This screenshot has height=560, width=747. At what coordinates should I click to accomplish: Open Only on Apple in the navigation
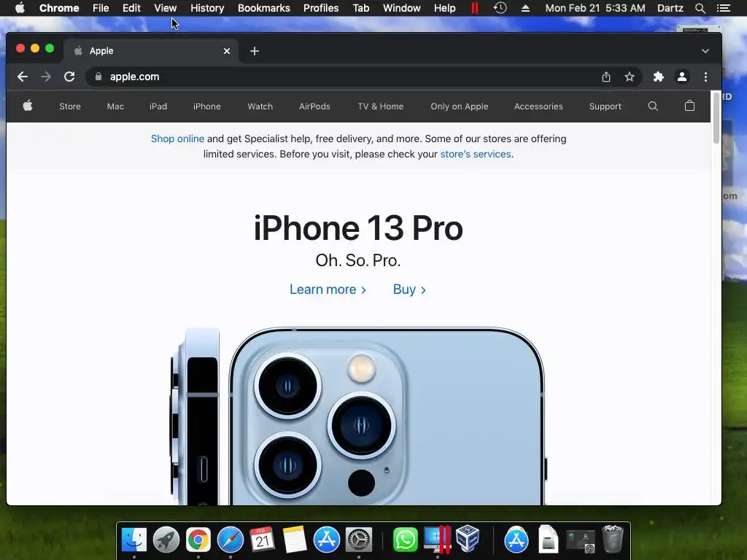(460, 106)
